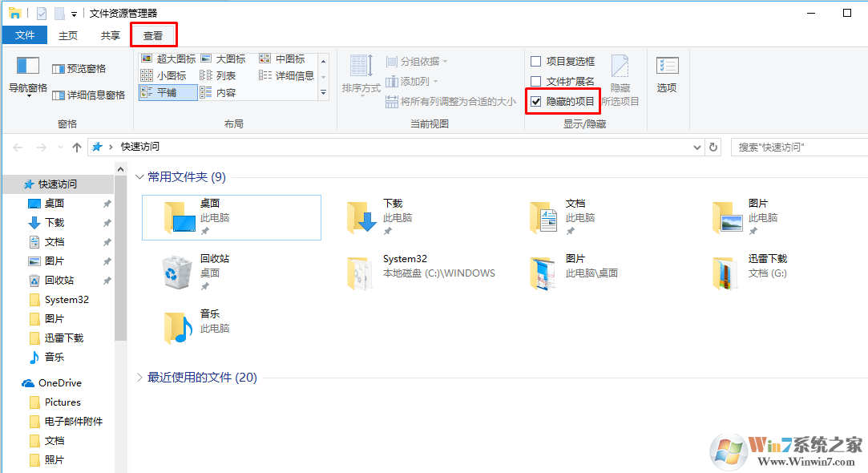Select Large icons (大图标) layout
This screenshot has height=473, width=868.
223,59
